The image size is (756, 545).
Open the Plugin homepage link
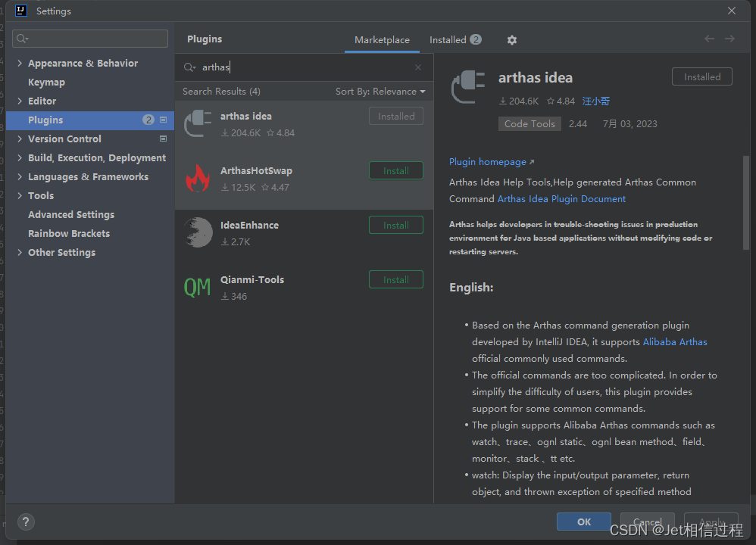click(492, 162)
